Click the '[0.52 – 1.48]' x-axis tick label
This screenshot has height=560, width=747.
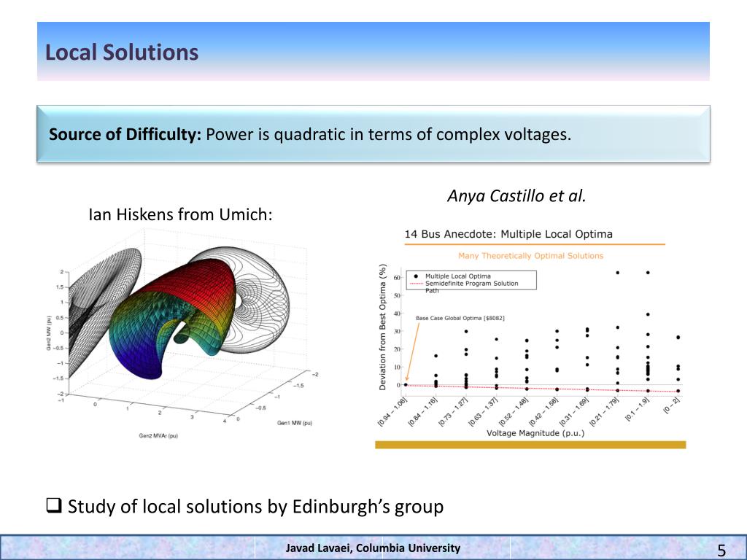point(514,411)
